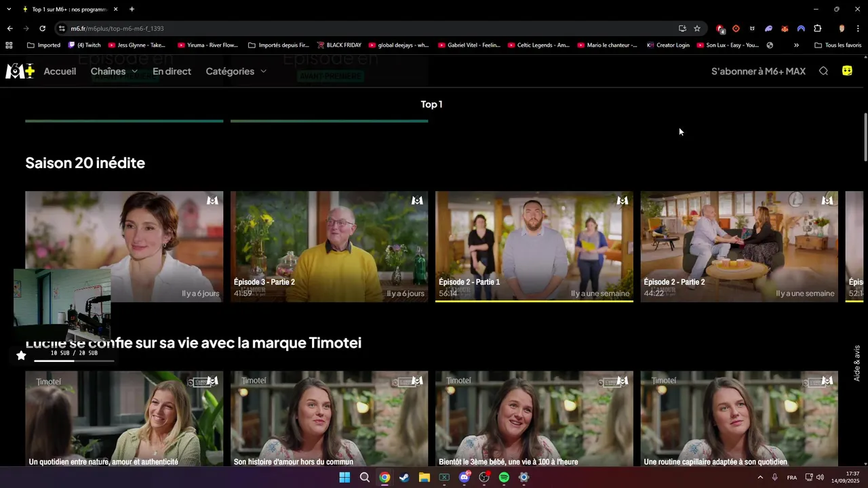Viewport: 868px width, 488px height.
Task: Open 'Un quotidien entre nature' Timotei video
Action: click(x=124, y=419)
